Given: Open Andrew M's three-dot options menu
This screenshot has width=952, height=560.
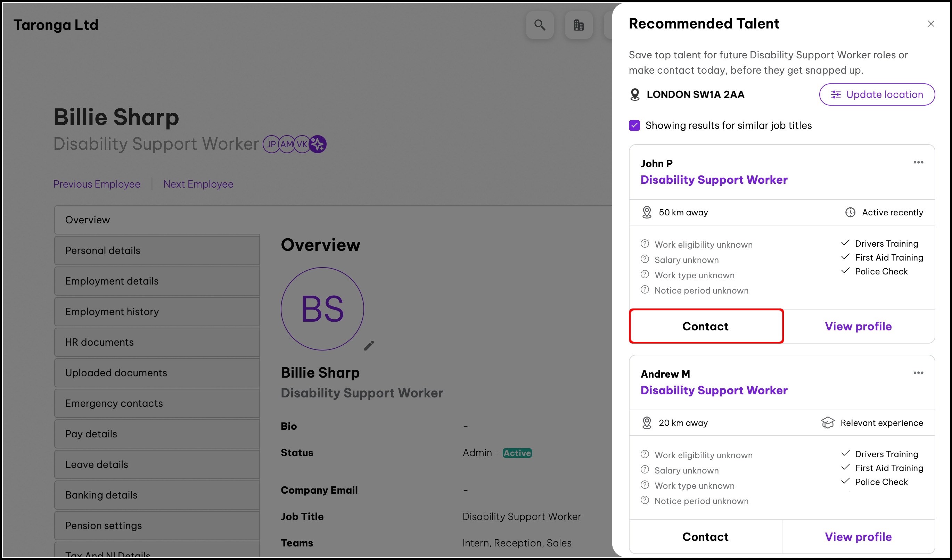Looking at the screenshot, I should pyautogui.click(x=918, y=373).
